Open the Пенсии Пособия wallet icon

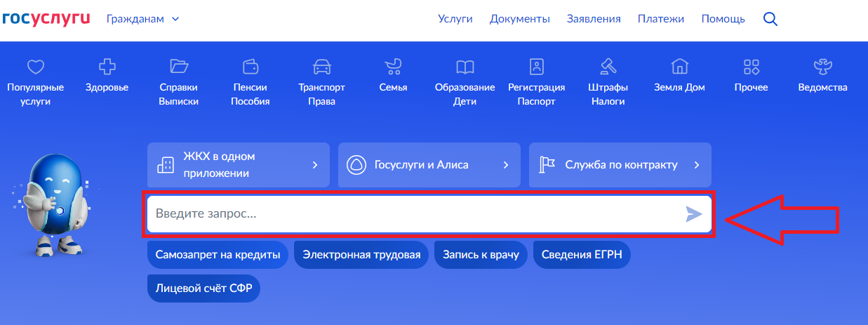click(x=251, y=67)
